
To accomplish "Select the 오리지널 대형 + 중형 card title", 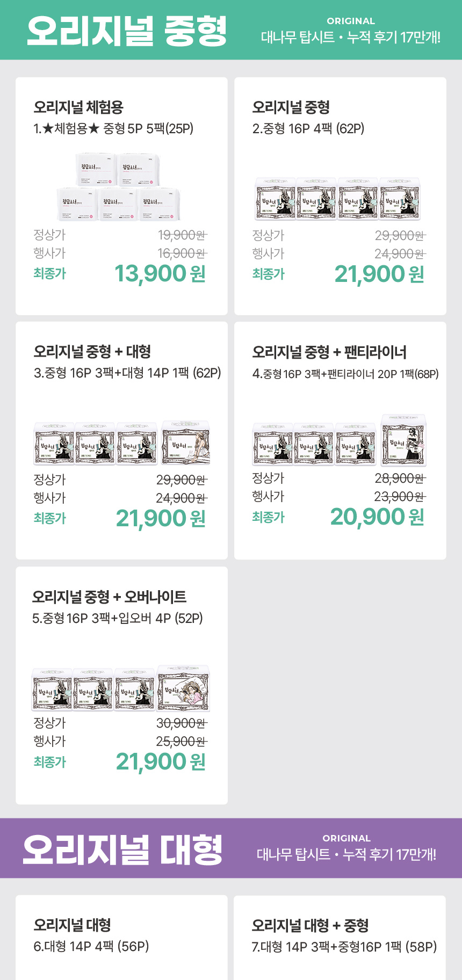I will click(310, 925).
